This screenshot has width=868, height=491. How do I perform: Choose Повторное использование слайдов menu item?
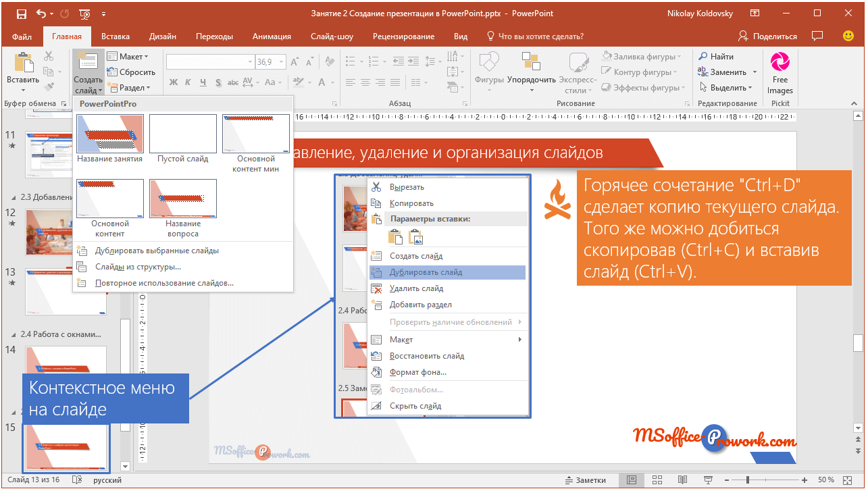pyautogui.click(x=182, y=283)
